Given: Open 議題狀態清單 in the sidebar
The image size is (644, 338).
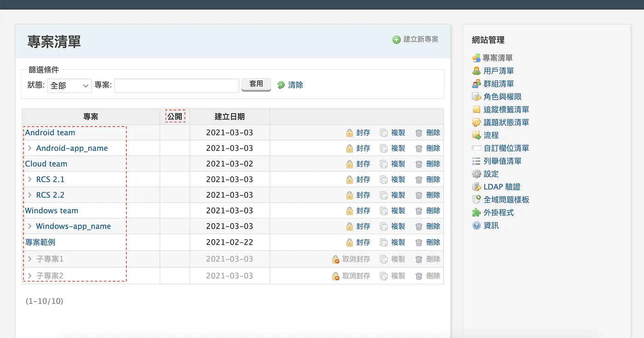Looking at the screenshot, I should pyautogui.click(x=506, y=123).
